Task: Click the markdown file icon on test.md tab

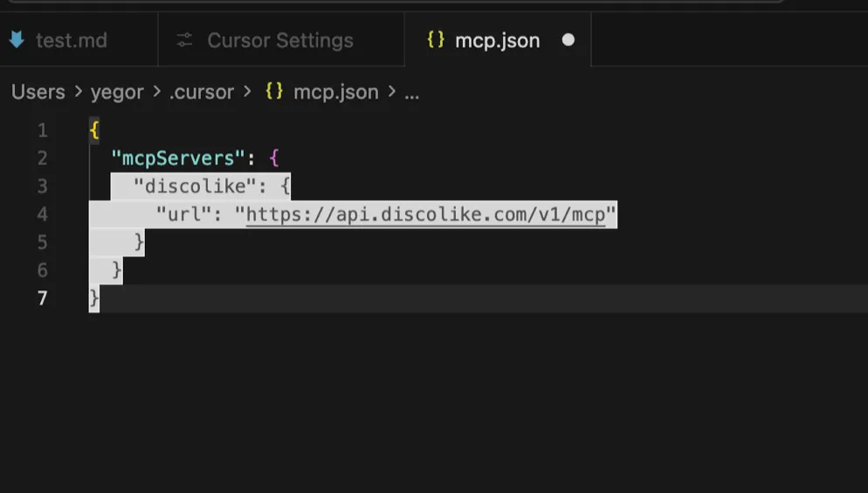Action: coord(17,40)
